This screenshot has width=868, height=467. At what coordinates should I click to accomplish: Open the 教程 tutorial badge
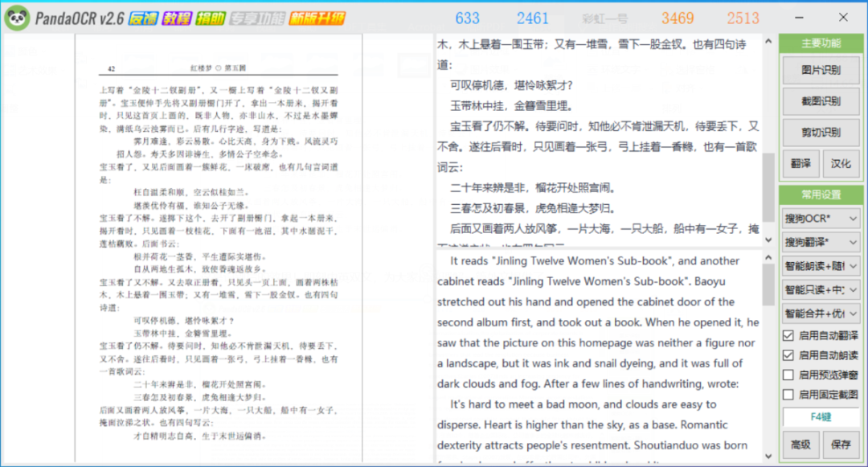177,18
